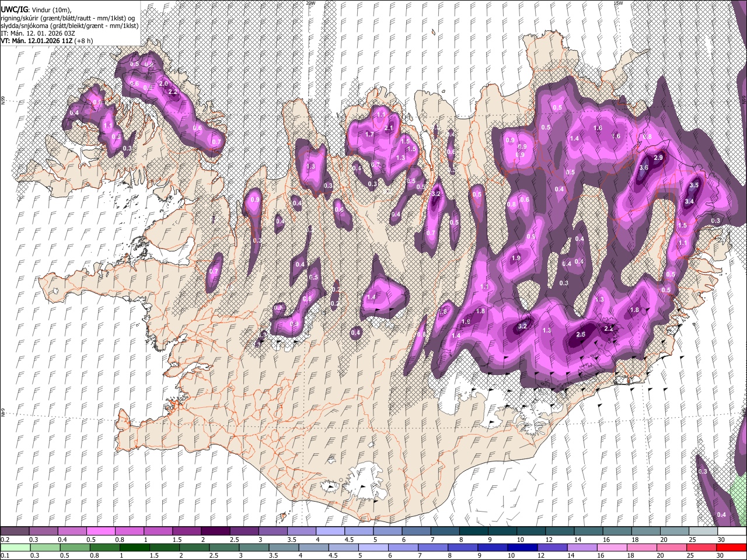Click the 12 label in lower legend row
This screenshot has height=560, width=747.
[542, 556]
